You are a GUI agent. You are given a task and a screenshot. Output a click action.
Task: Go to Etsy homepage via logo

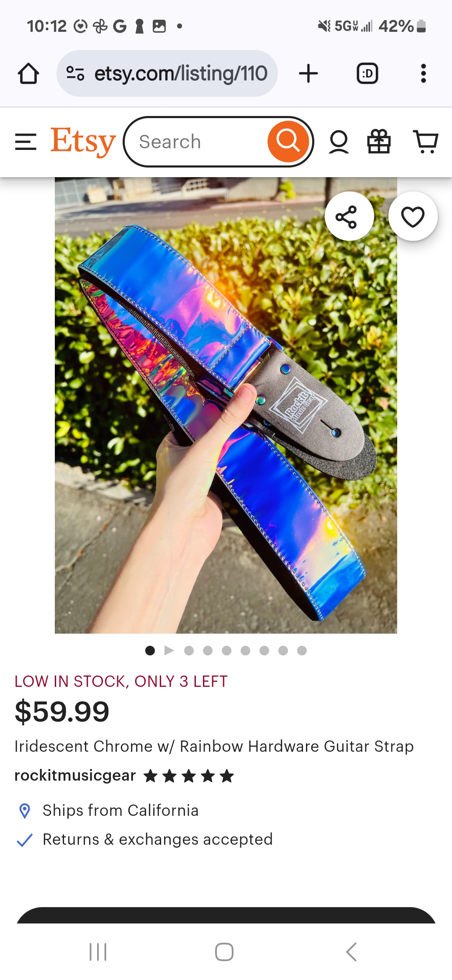click(83, 142)
